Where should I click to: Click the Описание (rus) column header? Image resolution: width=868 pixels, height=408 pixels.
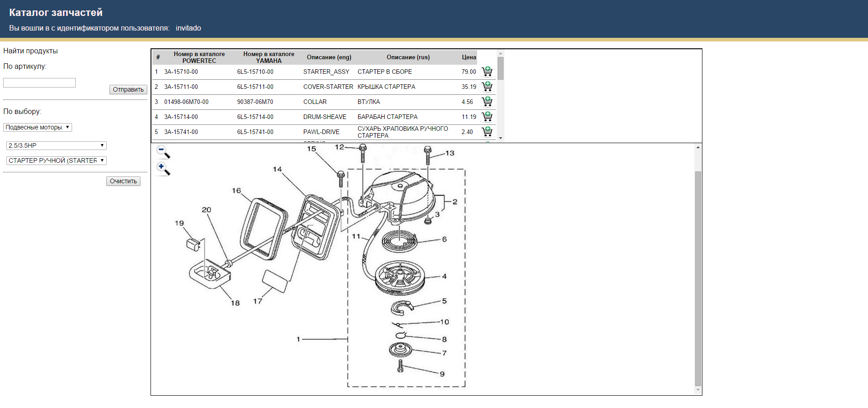coord(408,57)
